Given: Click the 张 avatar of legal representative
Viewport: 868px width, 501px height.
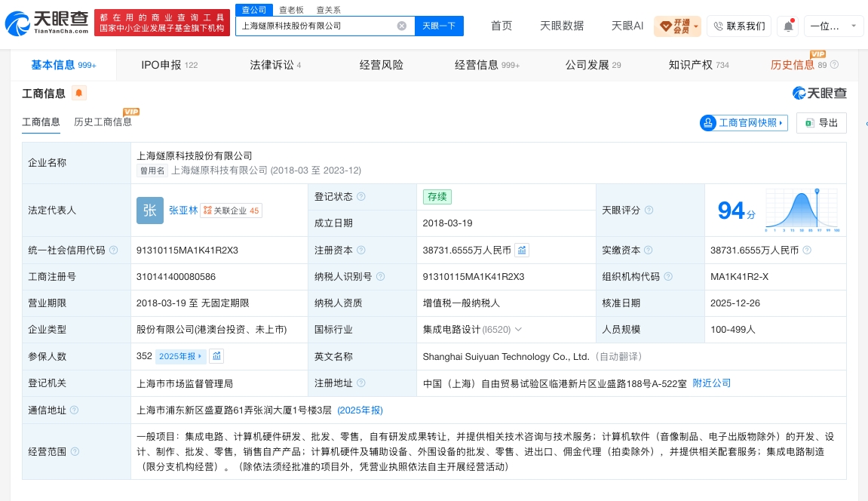Looking at the screenshot, I should (x=150, y=211).
